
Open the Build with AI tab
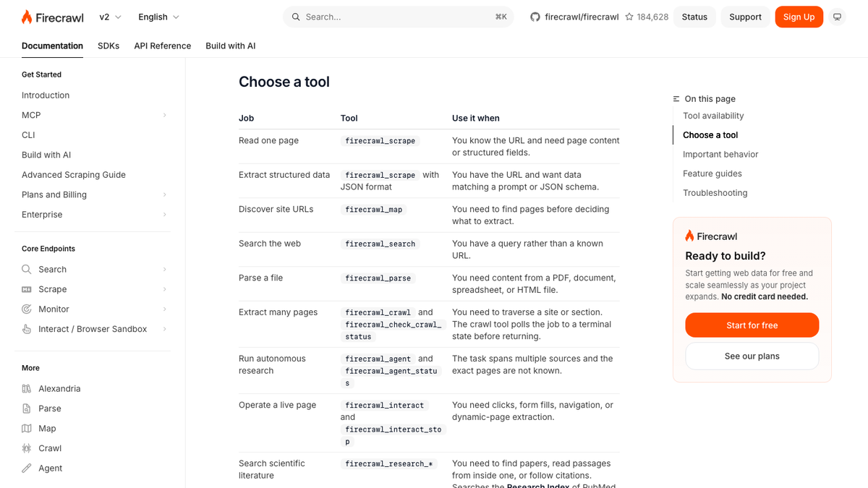click(231, 46)
